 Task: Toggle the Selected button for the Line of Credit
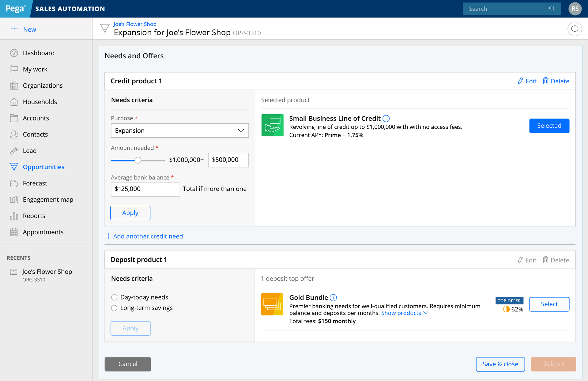click(549, 126)
